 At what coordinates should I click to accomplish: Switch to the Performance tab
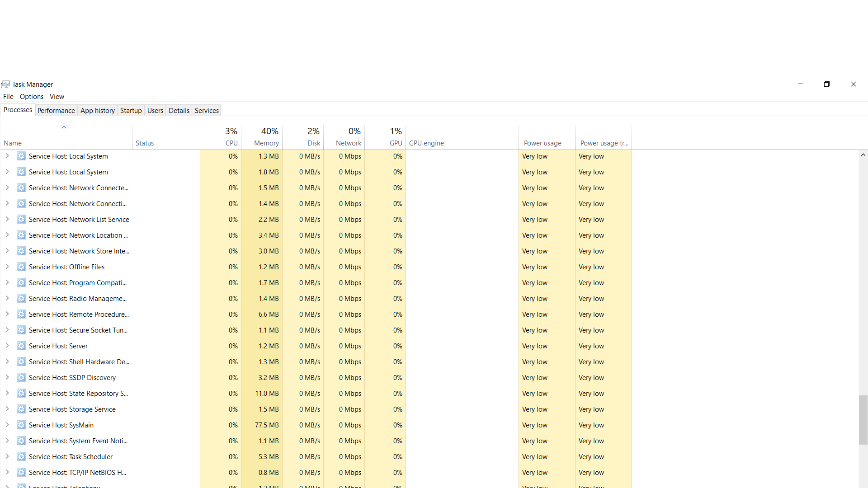56,111
